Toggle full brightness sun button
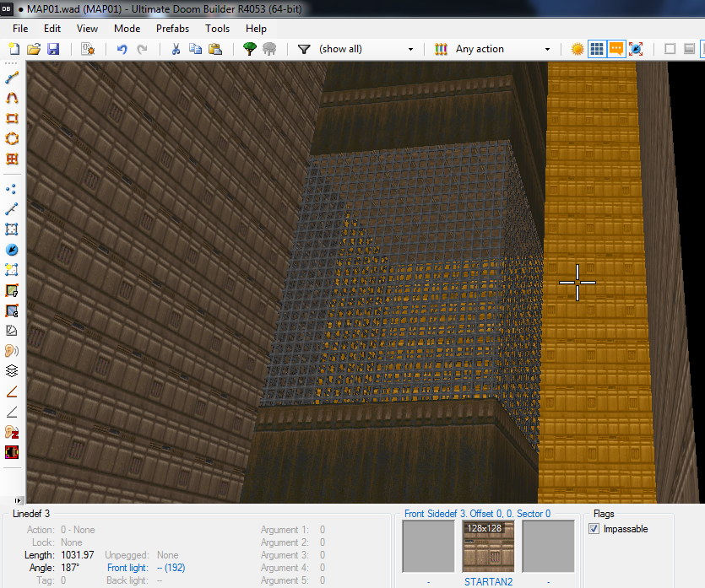The width and height of the screenshot is (705, 588). pyautogui.click(x=578, y=49)
